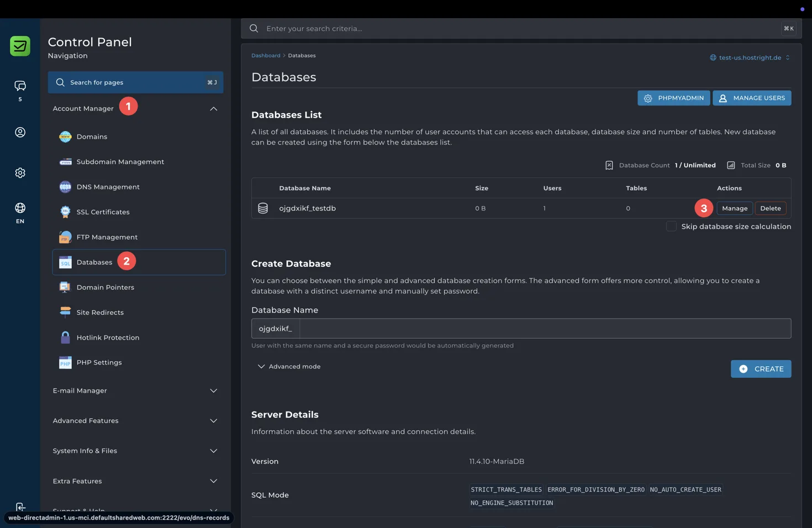Click the PHP Settings icon
Screen dimensions: 812x528
click(65, 363)
